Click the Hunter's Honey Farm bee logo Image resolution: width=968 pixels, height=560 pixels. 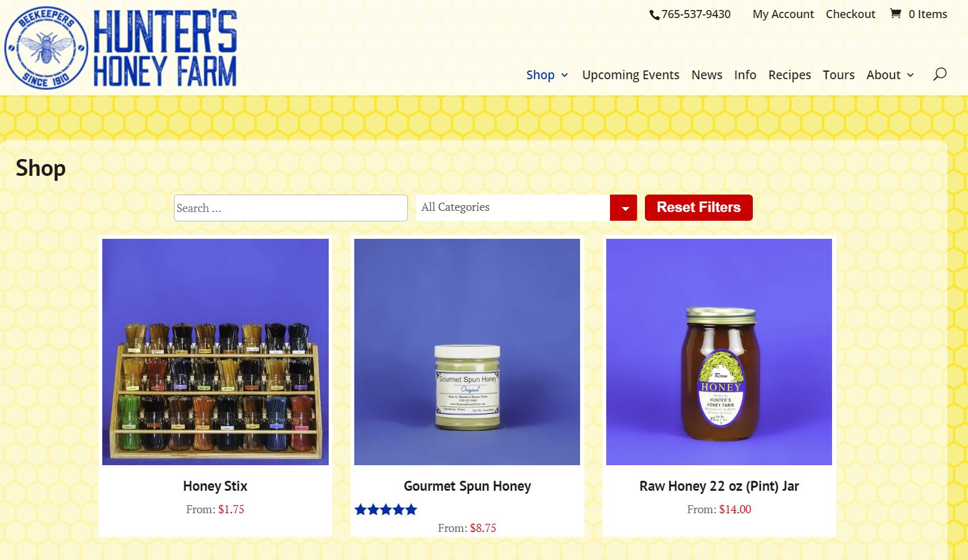(x=46, y=48)
